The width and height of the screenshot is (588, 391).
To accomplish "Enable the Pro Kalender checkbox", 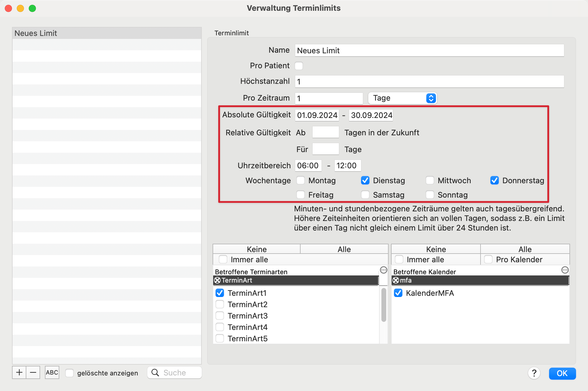I will pyautogui.click(x=488, y=259).
